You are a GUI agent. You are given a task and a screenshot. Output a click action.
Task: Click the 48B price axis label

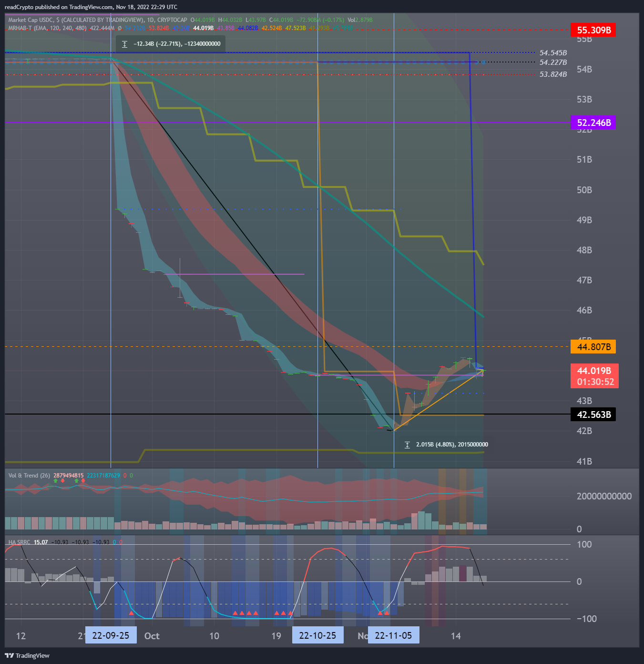point(584,250)
